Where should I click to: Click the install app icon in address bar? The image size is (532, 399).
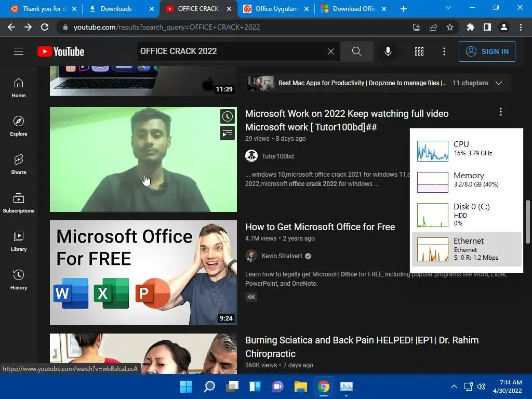pos(416,27)
